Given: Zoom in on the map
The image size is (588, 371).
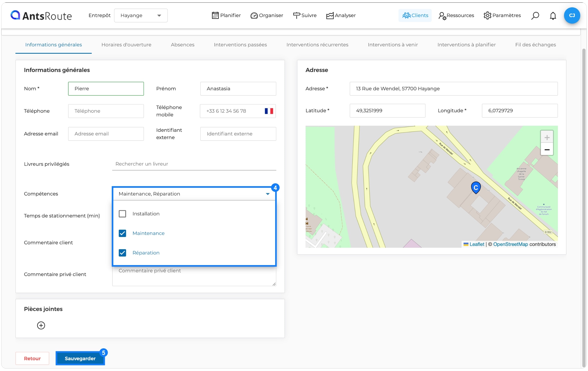Looking at the screenshot, I should (547, 137).
